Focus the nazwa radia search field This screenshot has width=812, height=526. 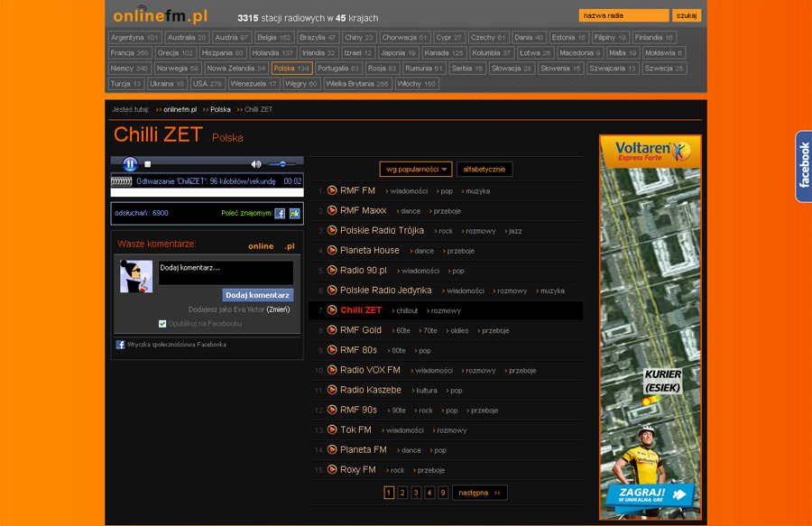[623, 15]
